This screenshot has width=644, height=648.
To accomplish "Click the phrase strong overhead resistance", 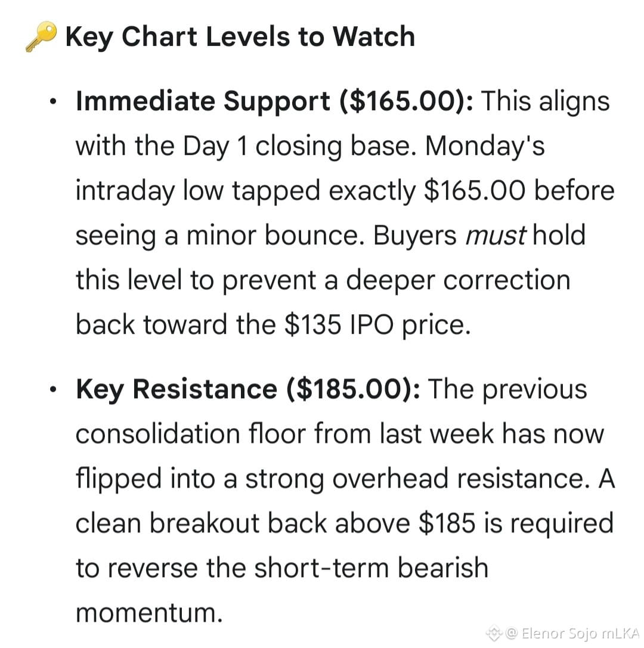I will pyautogui.click(x=417, y=479).
